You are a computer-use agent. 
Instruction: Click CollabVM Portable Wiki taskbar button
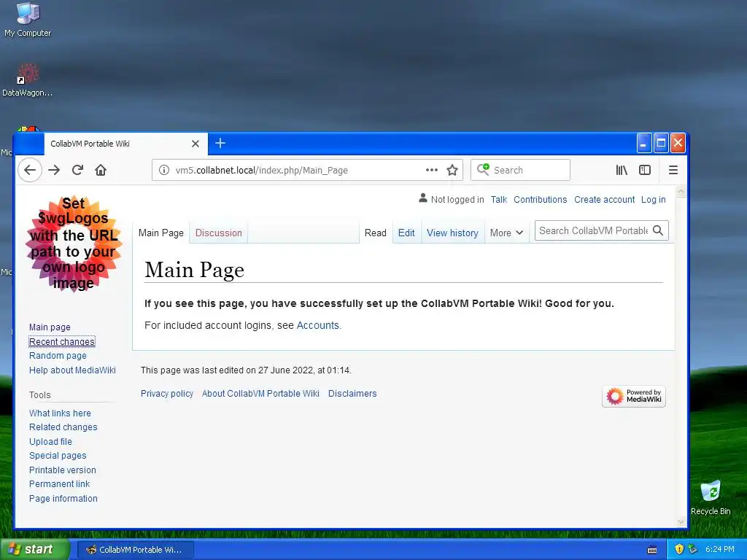(135, 550)
